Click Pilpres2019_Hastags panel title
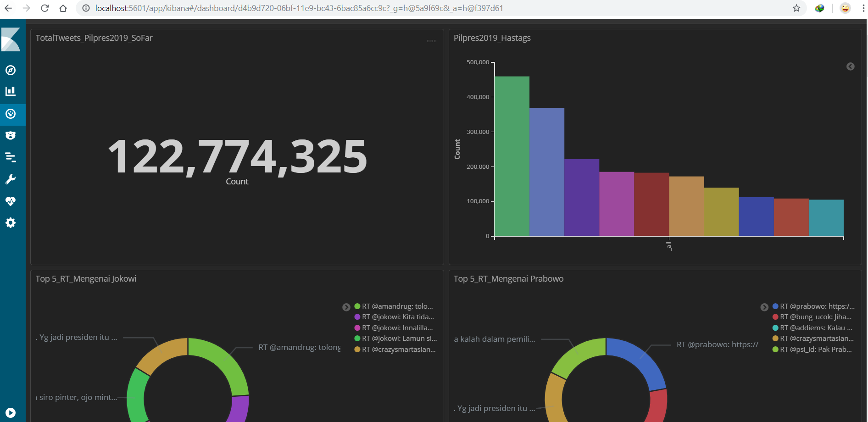 (492, 38)
